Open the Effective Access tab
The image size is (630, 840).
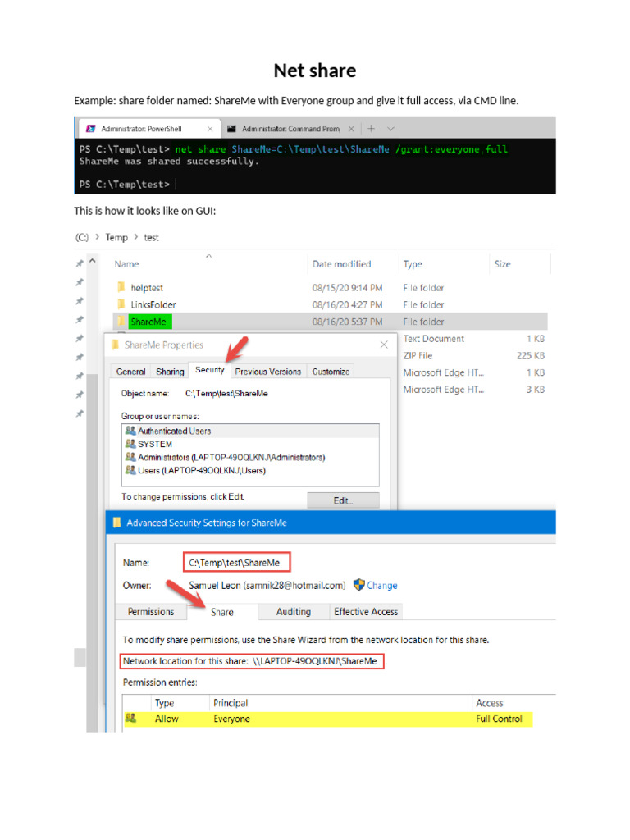pos(366,612)
